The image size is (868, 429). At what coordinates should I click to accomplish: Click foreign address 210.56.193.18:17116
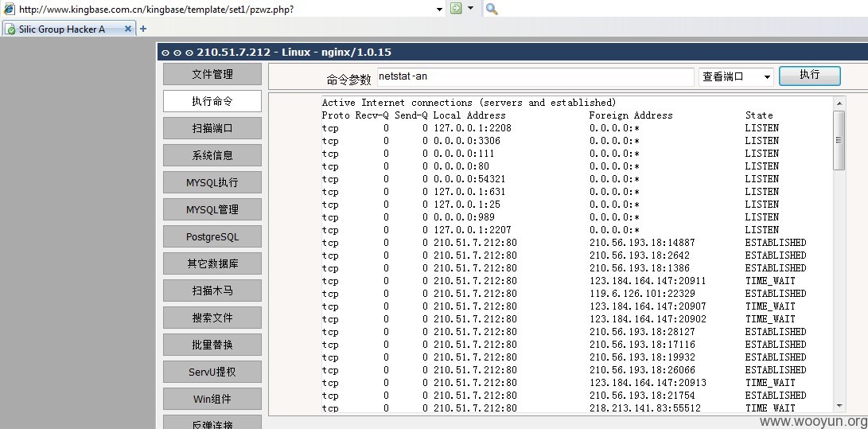[642, 345]
